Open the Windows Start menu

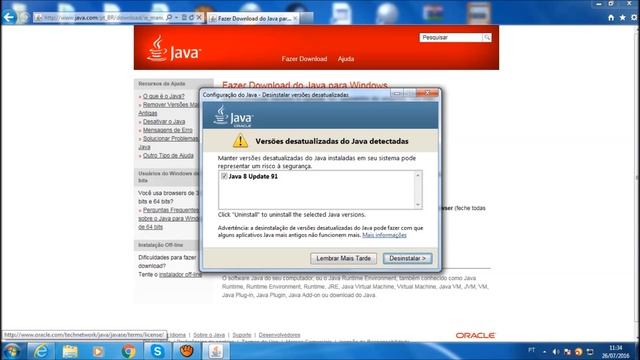[11, 351]
